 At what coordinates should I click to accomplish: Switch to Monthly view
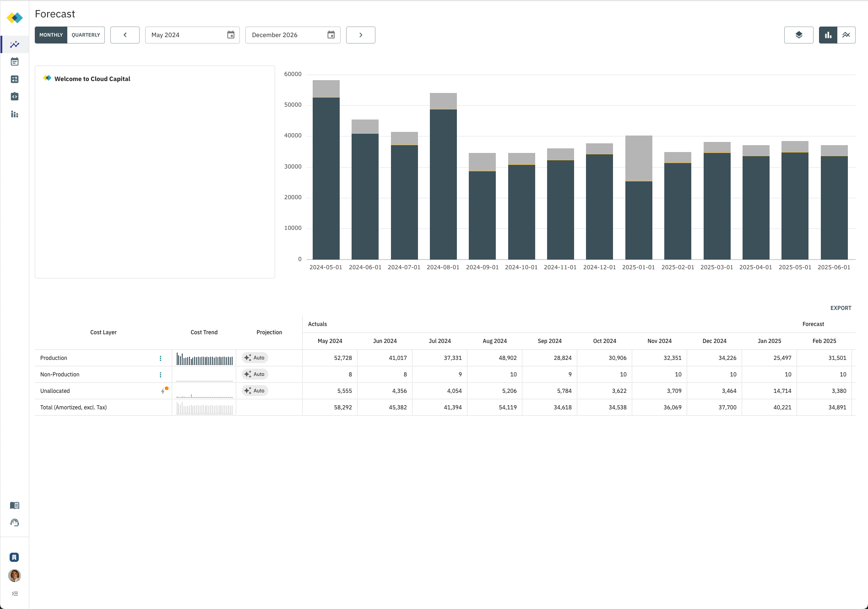[51, 35]
